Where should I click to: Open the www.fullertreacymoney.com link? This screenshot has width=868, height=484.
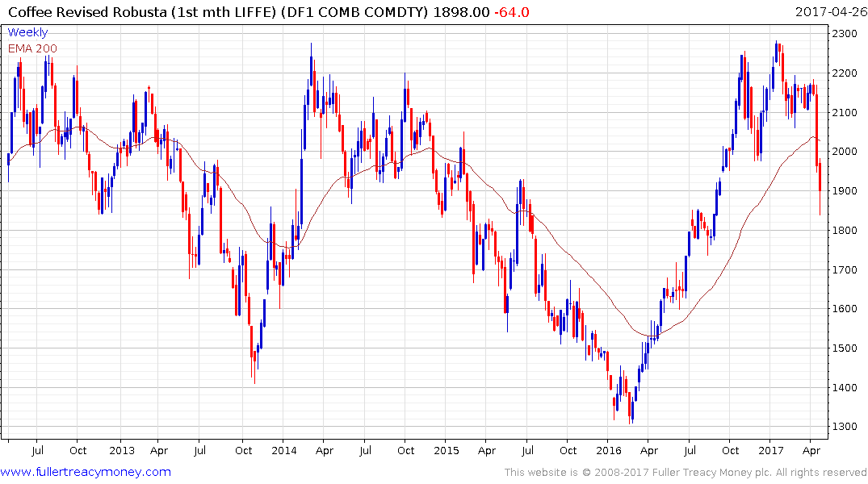[86, 472]
